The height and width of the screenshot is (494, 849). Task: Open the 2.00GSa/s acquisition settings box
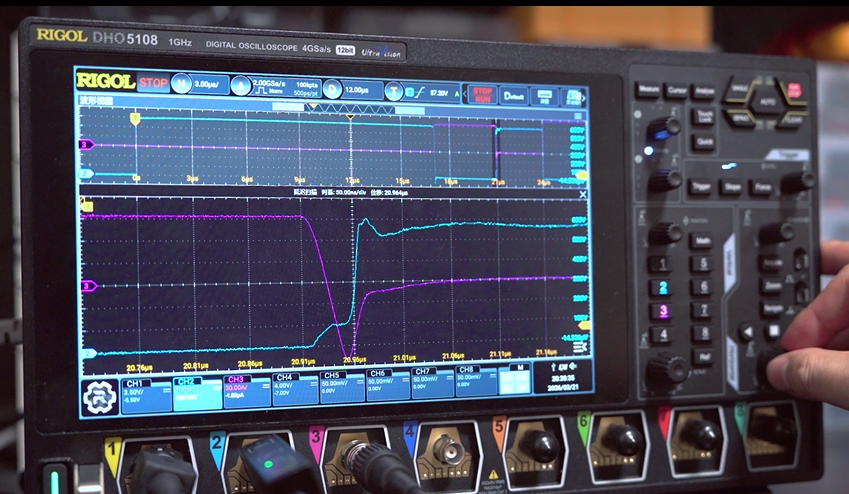[286, 87]
